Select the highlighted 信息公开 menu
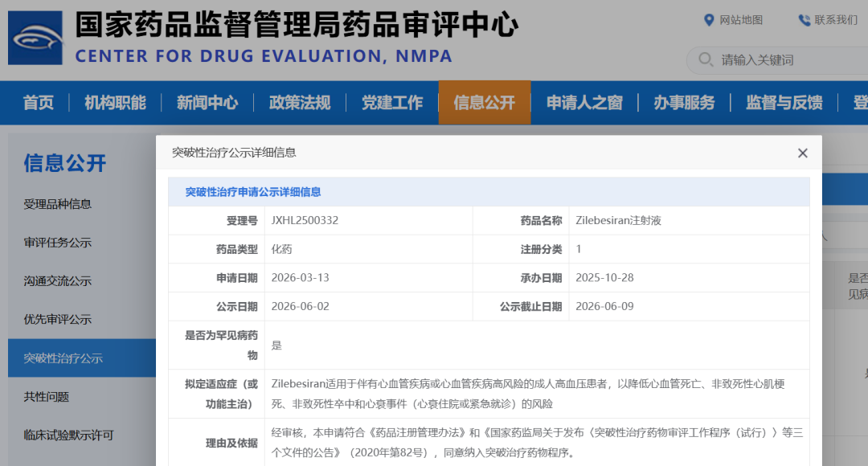Image resolution: width=868 pixels, height=466 pixels. click(x=485, y=102)
